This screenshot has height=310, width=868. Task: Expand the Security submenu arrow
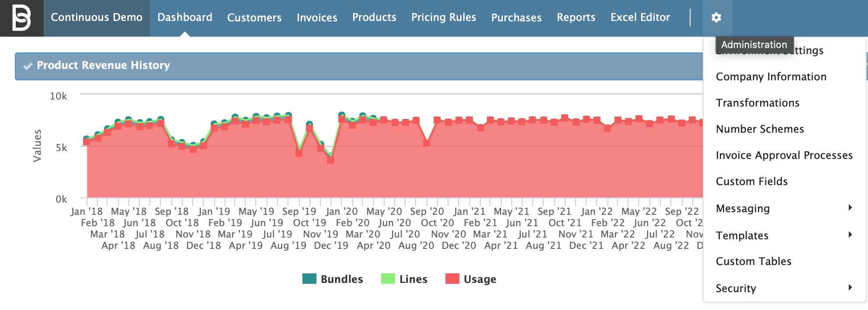pos(850,288)
